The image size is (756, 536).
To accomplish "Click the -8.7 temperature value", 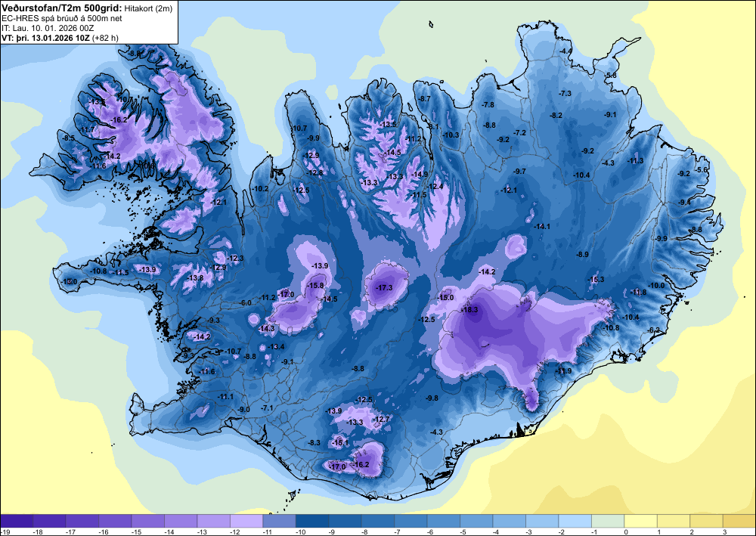I will (x=424, y=98).
